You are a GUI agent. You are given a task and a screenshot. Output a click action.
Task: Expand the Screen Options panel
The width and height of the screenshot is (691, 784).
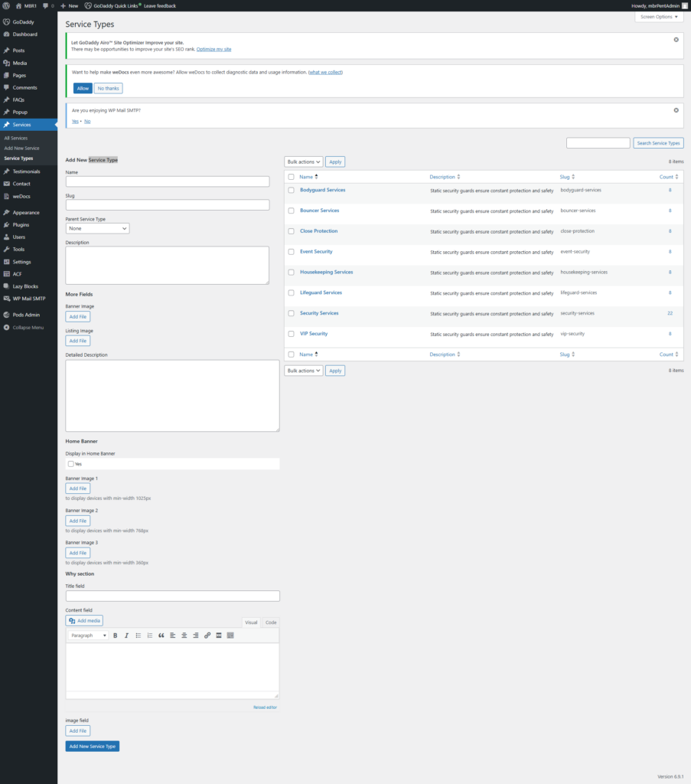point(659,16)
